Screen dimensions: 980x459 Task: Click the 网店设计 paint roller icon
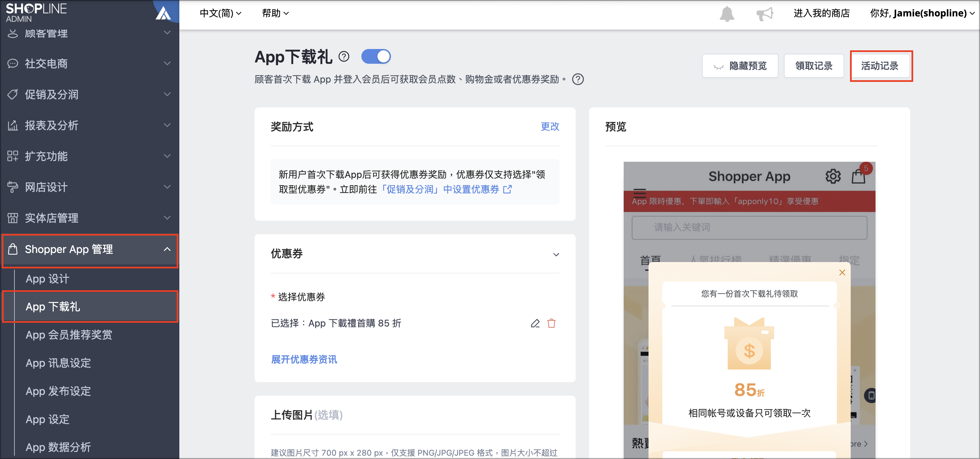pyautogui.click(x=12, y=187)
